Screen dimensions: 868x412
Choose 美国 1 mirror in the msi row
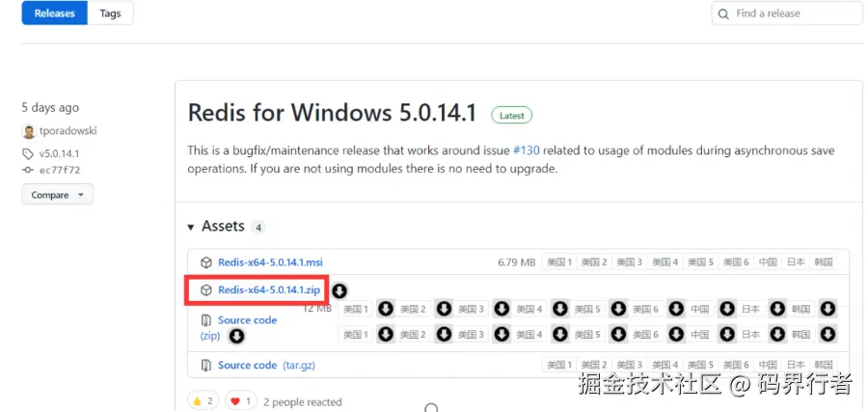[x=559, y=261]
